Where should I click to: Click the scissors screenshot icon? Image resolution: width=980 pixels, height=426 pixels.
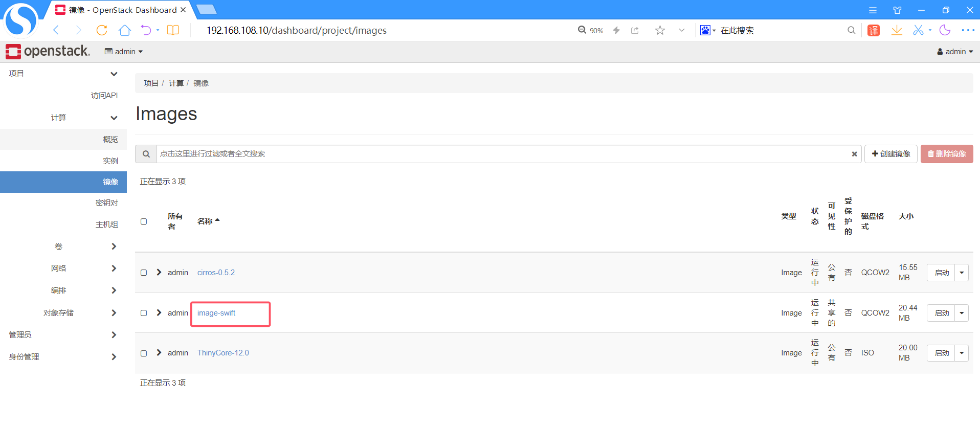pyautogui.click(x=918, y=30)
